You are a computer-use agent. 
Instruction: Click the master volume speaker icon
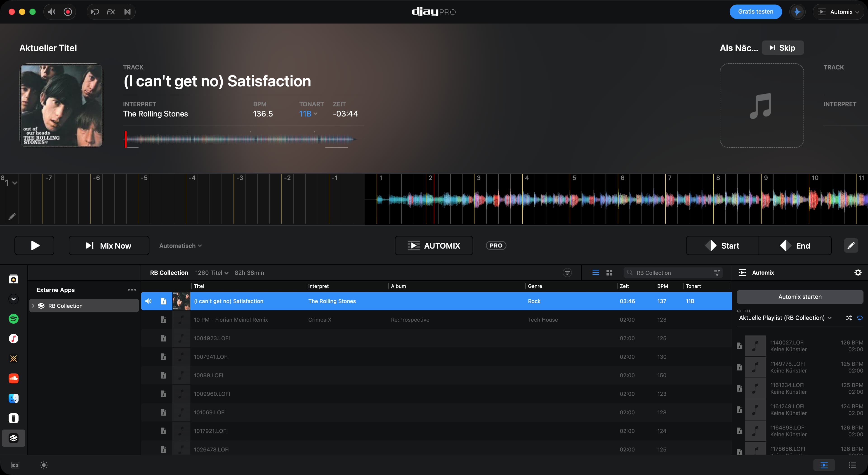click(x=51, y=12)
